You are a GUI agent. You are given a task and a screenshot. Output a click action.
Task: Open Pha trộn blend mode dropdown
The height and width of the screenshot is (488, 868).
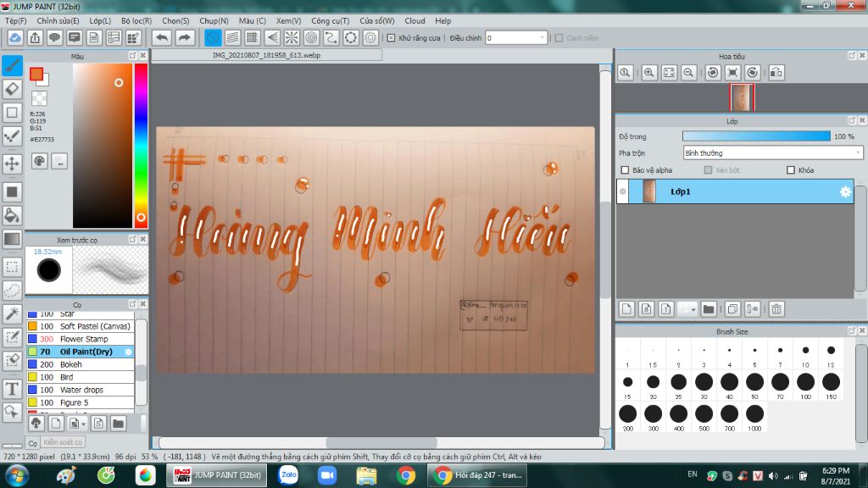(773, 153)
